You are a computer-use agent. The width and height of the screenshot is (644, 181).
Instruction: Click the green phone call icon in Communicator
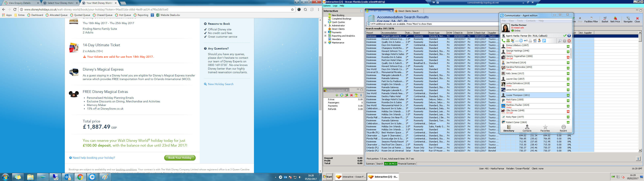pos(503,41)
